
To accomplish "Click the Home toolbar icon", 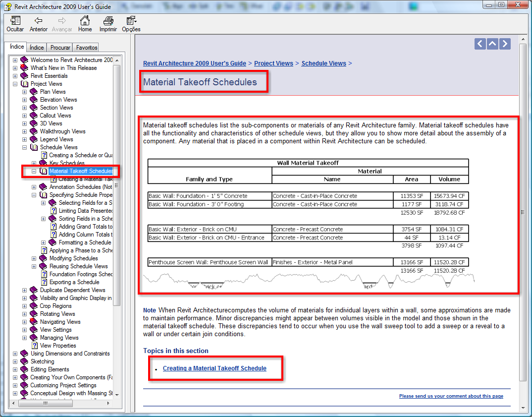I will click(85, 21).
